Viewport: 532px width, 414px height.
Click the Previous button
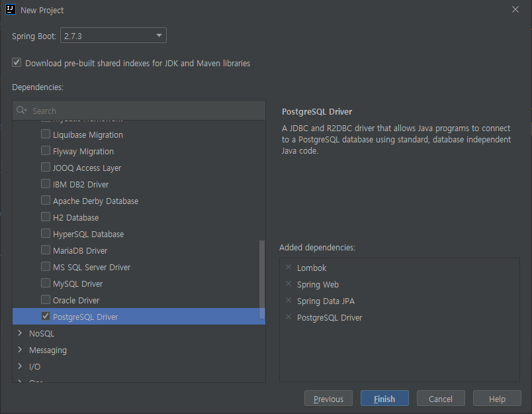coord(328,398)
